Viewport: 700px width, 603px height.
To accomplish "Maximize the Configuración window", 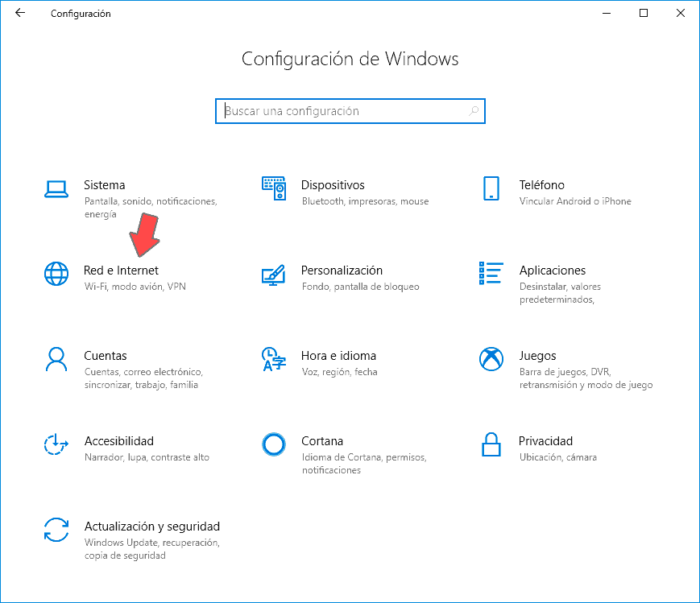I will click(644, 13).
